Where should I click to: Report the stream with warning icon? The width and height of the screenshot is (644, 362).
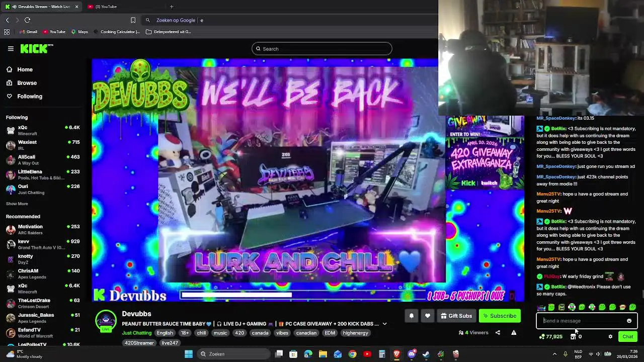coord(514,332)
